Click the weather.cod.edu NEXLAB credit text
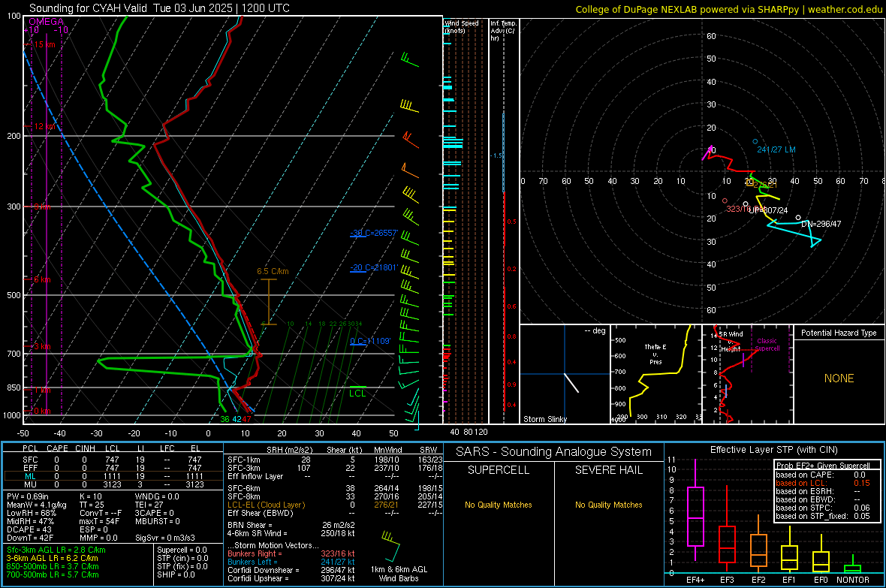The image size is (886, 588). pyautogui.click(x=728, y=9)
